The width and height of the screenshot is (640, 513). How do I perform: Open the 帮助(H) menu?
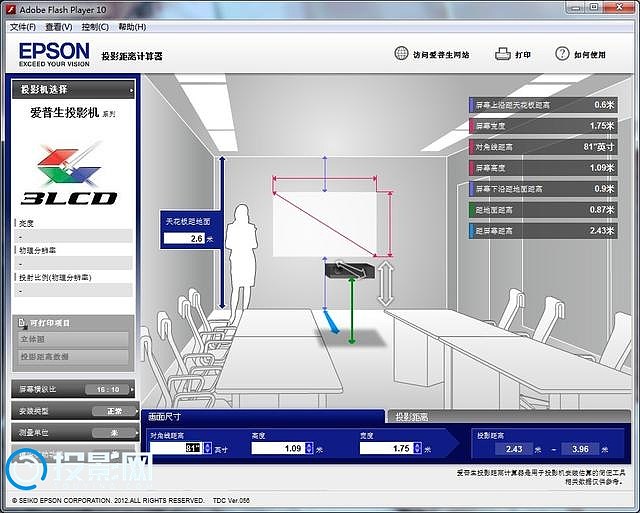132,27
